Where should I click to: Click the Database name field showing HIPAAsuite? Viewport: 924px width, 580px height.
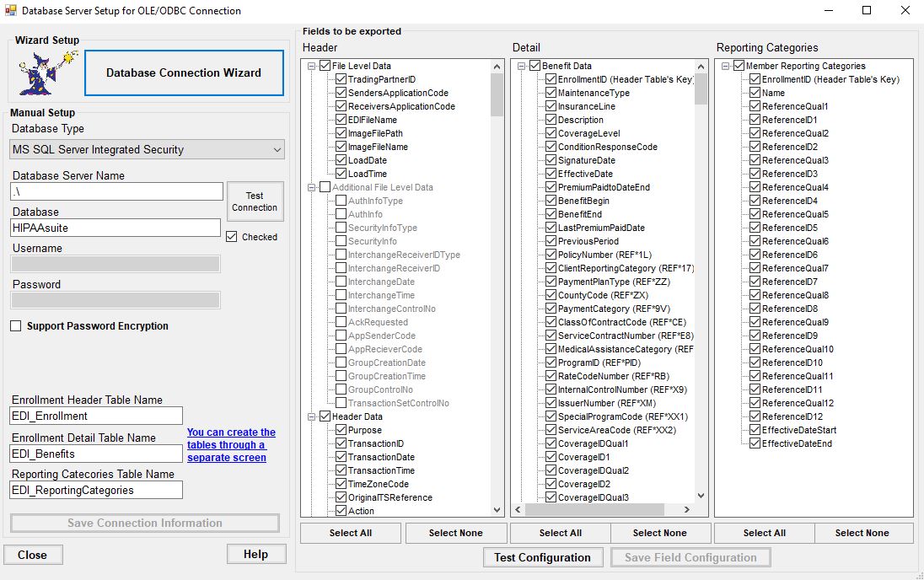(x=115, y=228)
